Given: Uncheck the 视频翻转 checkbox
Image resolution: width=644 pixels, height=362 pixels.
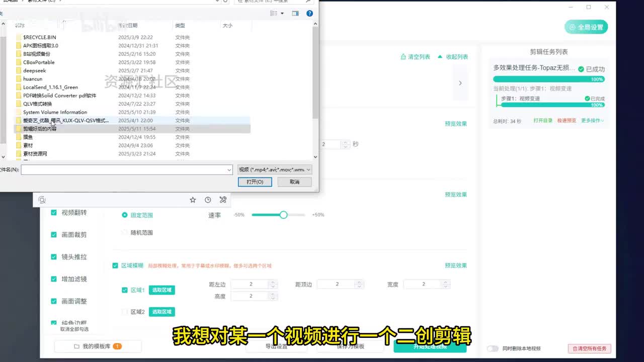Looking at the screenshot, I should pos(54,213).
